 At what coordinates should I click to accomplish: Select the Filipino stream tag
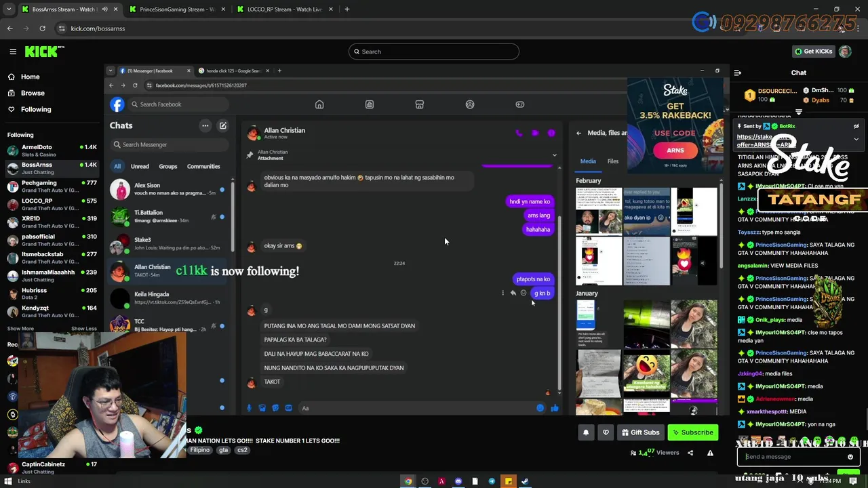click(x=200, y=450)
